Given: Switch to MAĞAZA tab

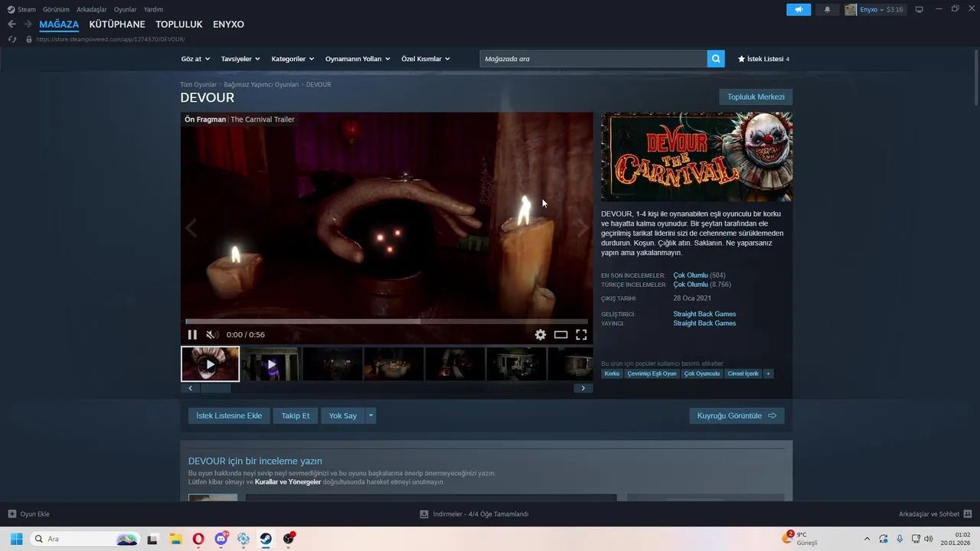Looking at the screenshot, I should click(x=59, y=24).
